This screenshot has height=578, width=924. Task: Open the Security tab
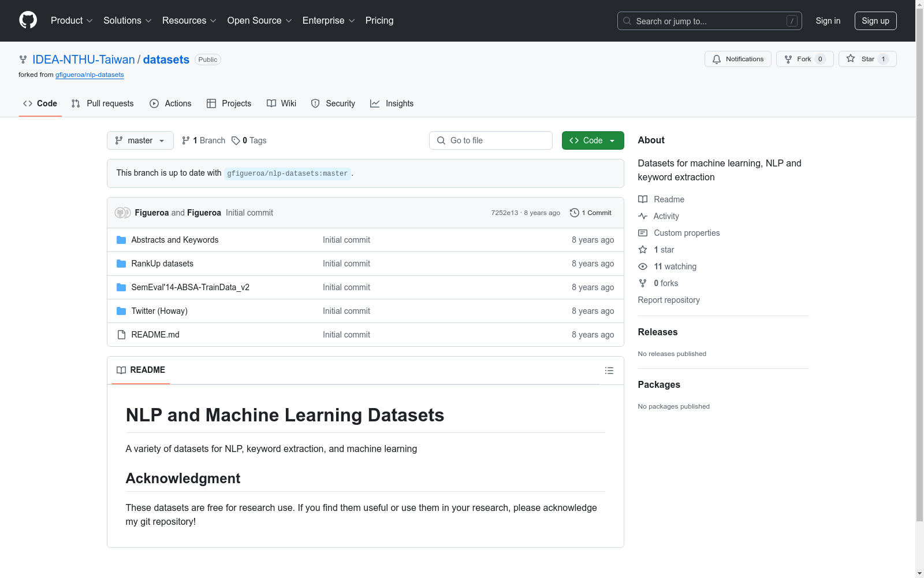333,103
